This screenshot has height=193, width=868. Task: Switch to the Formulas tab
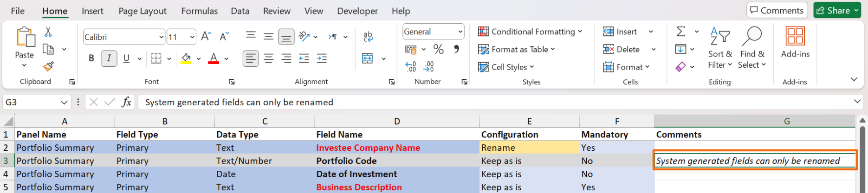199,11
